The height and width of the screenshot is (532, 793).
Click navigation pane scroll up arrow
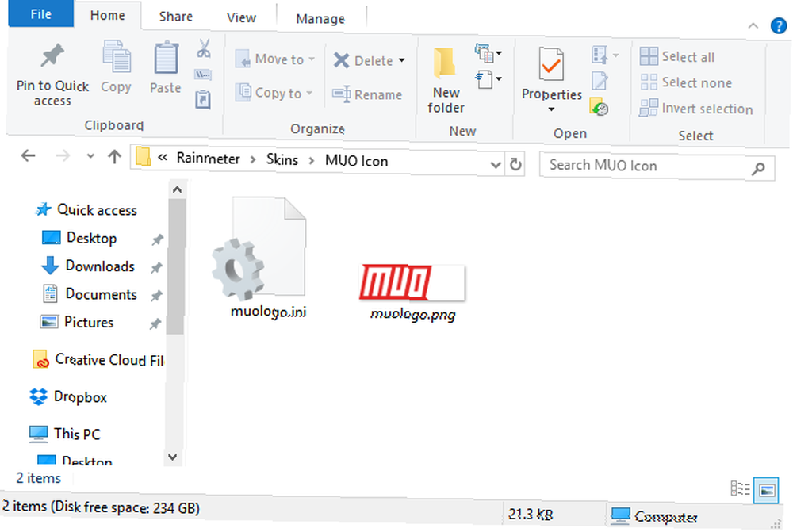177,189
